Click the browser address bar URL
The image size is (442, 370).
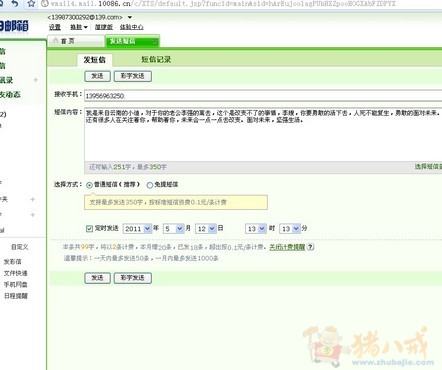coord(223,4)
